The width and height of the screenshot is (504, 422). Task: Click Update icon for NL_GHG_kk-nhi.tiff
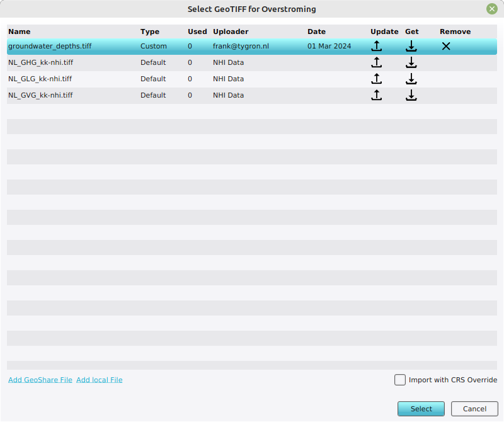click(x=376, y=62)
